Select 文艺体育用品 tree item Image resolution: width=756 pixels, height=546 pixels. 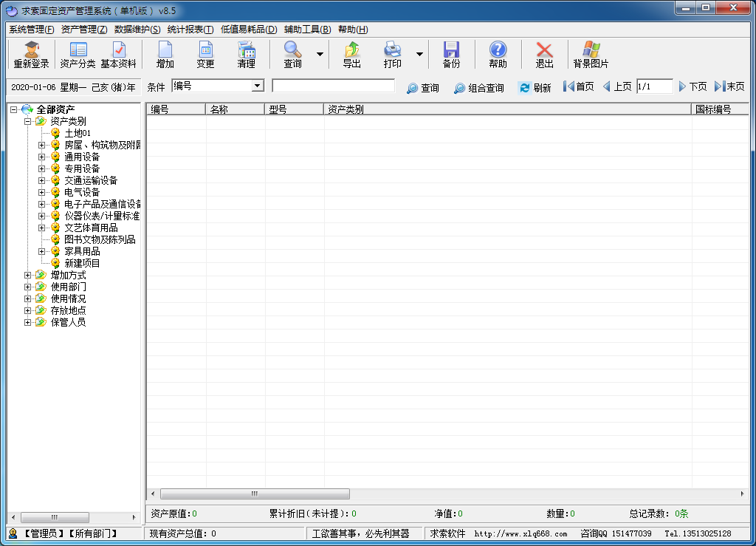click(91, 228)
